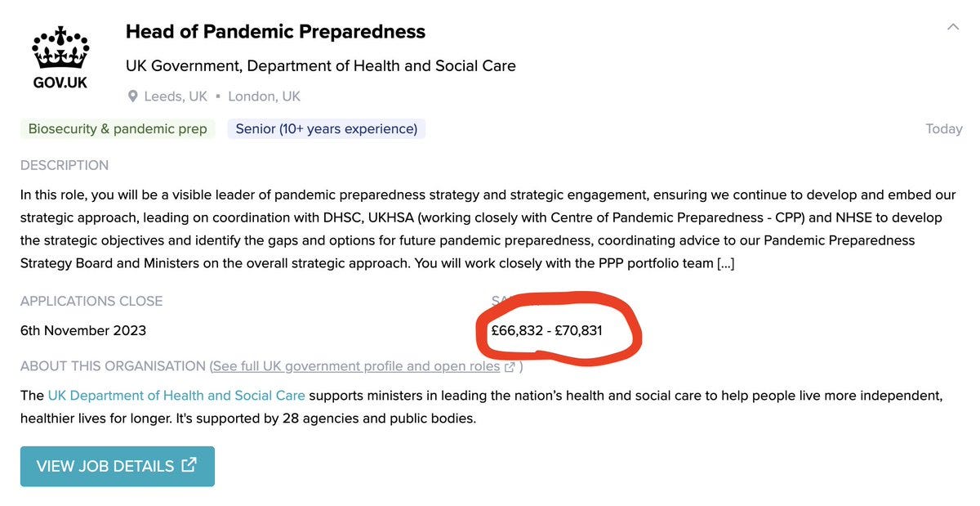Viewport: 980px width, 506px height.
Task: Click the GOV.UK crown logo
Action: [60, 57]
